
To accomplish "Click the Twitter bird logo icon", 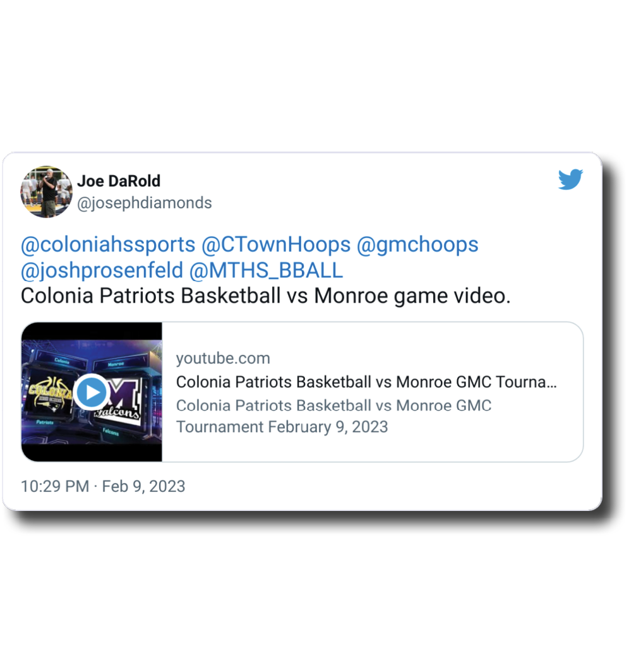I will point(570,179).
